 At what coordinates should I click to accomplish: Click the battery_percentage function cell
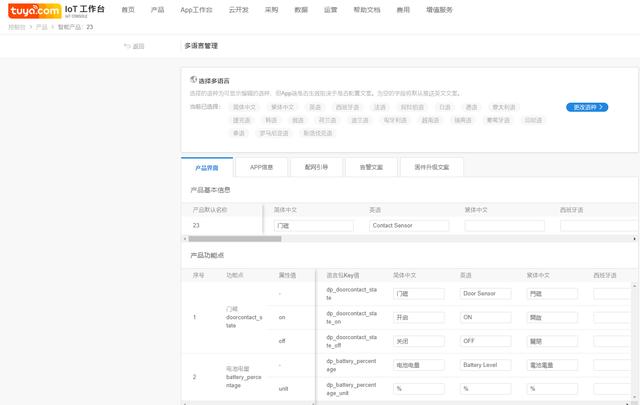(x=244, y=377)
